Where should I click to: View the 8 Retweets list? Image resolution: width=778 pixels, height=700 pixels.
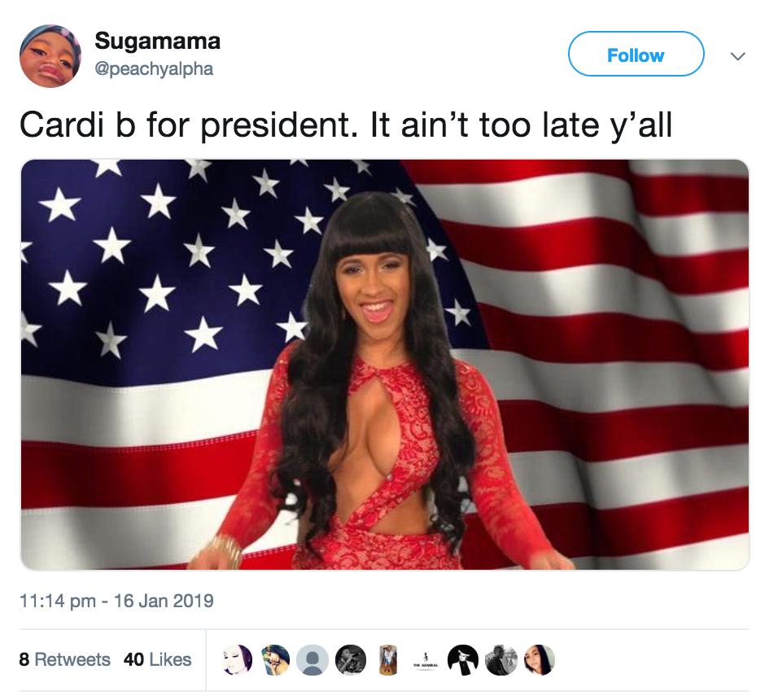(64, 660)
